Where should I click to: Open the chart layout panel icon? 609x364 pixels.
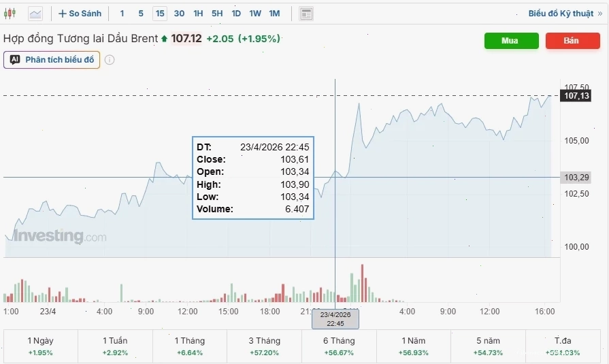coord(306,14)
